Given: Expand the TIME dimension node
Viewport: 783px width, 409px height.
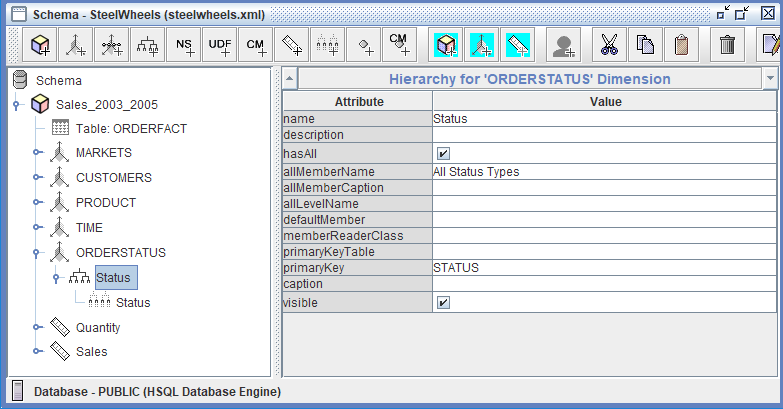Looking at the screenshot, I should point(36,227).
